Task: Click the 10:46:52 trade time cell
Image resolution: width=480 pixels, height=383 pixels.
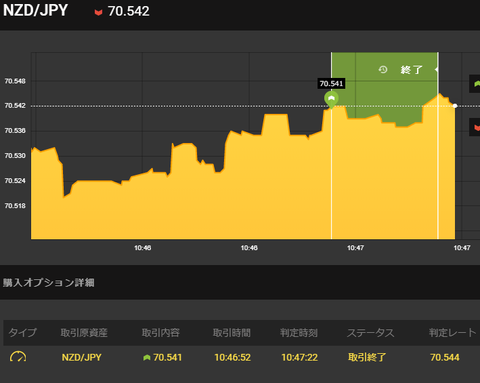Action: pos(232,357)
